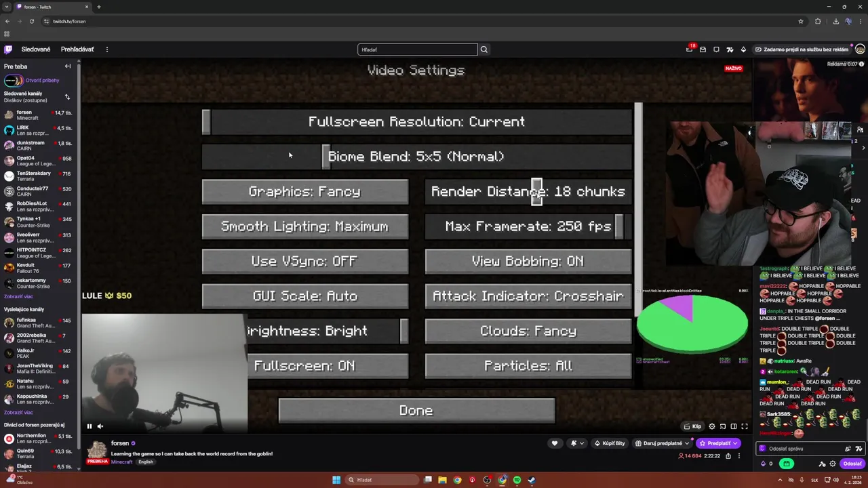Open whispers chat bubble icon
The height and width of the screenshot is (488, 868).
click(x=716, y=49)
